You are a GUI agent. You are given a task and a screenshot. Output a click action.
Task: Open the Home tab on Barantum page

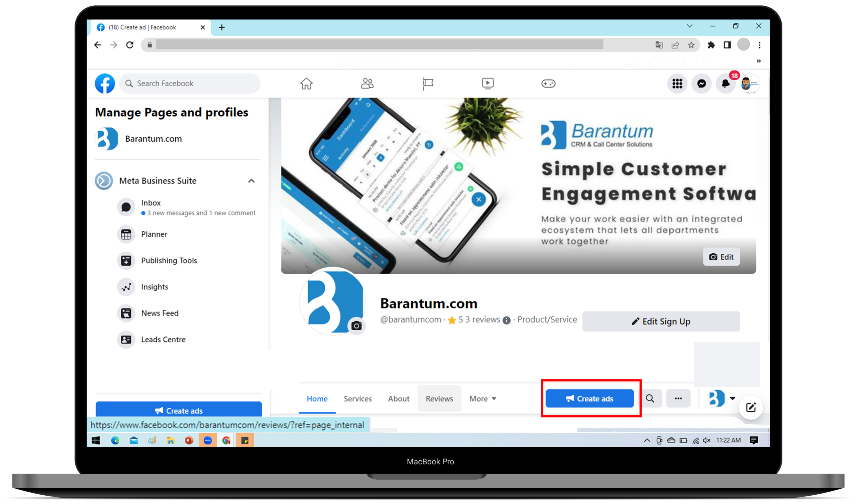point(316,398)
